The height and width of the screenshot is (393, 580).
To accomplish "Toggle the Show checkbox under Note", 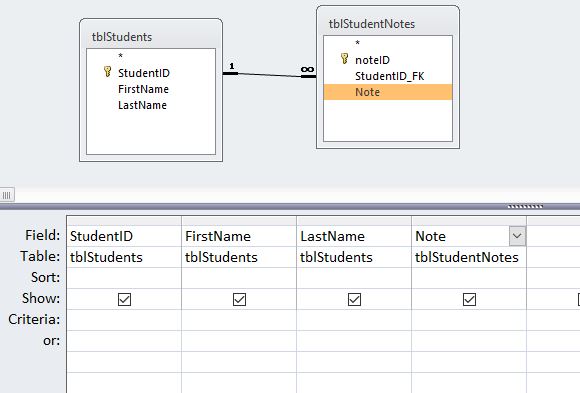I will (469, 299).
